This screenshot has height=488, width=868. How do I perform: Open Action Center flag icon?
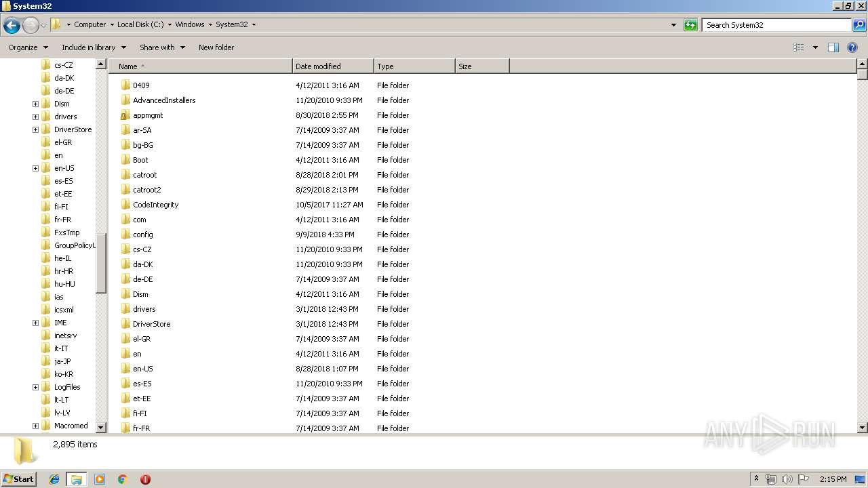click(x=803, y=479)
